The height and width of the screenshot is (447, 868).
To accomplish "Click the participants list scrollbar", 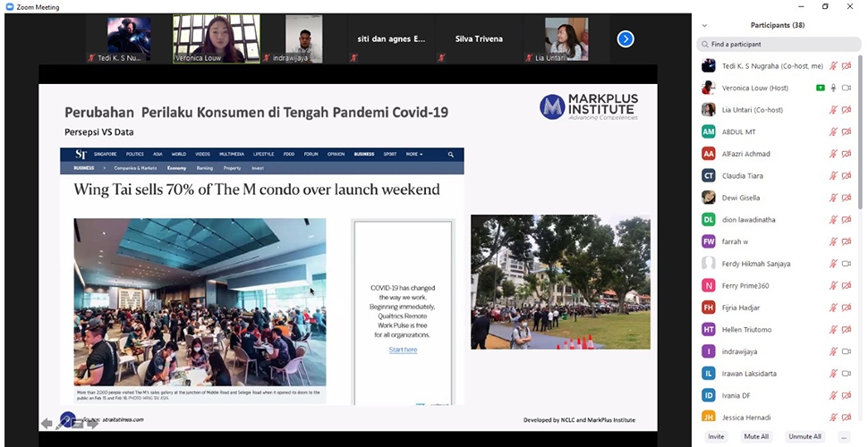I will [862, 134].
